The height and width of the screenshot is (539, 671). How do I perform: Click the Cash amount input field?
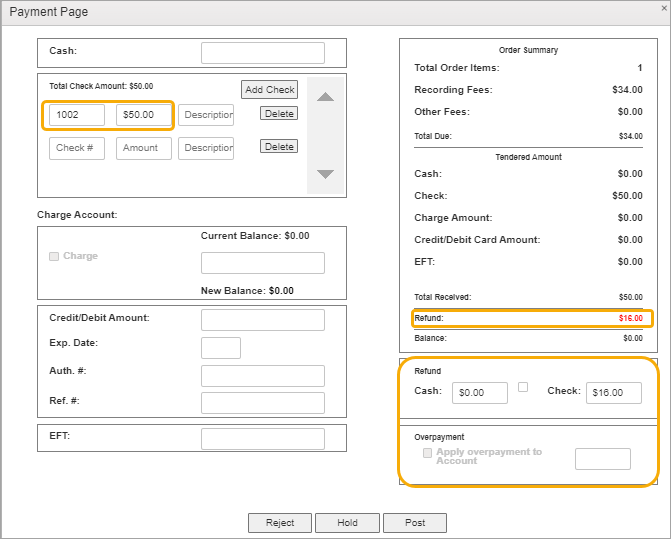tap(263, 53)
